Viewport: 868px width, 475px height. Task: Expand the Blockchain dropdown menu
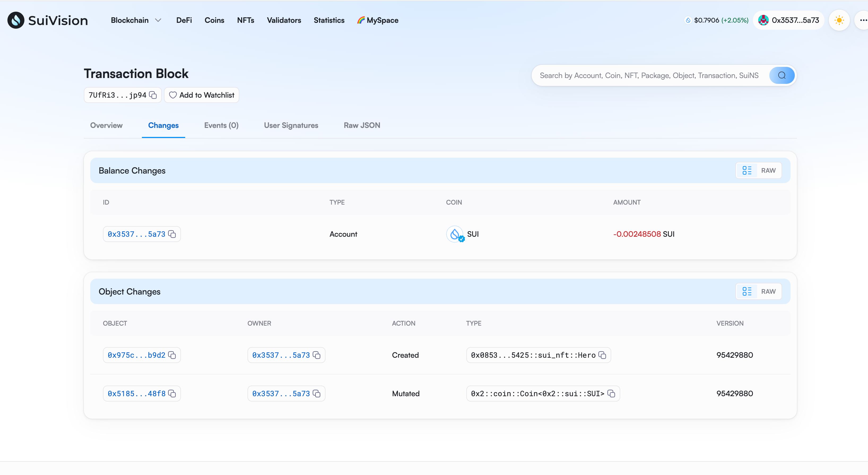pos(136,20)
